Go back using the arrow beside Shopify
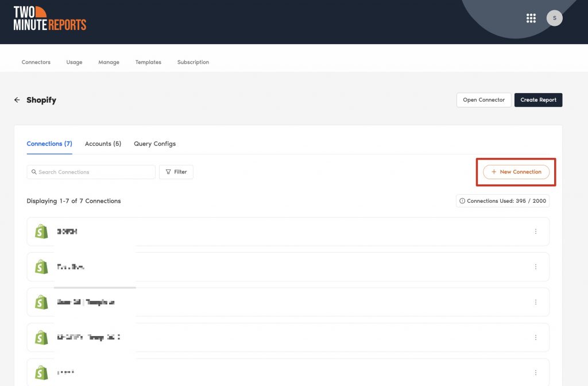Viewport: 588px width, 386px height. coord(17,100)
